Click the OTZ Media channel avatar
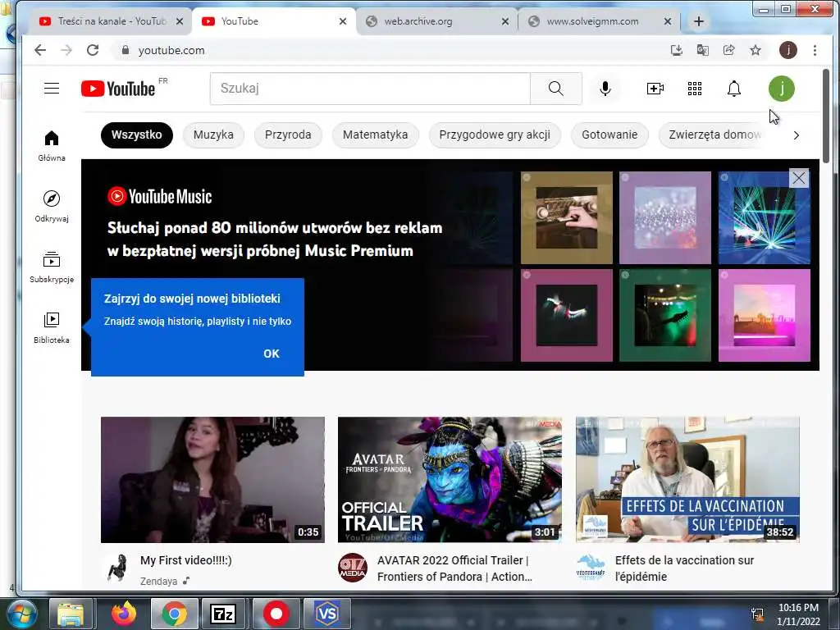The height and width of the screenshot is (630, 840). pos(353,568)
